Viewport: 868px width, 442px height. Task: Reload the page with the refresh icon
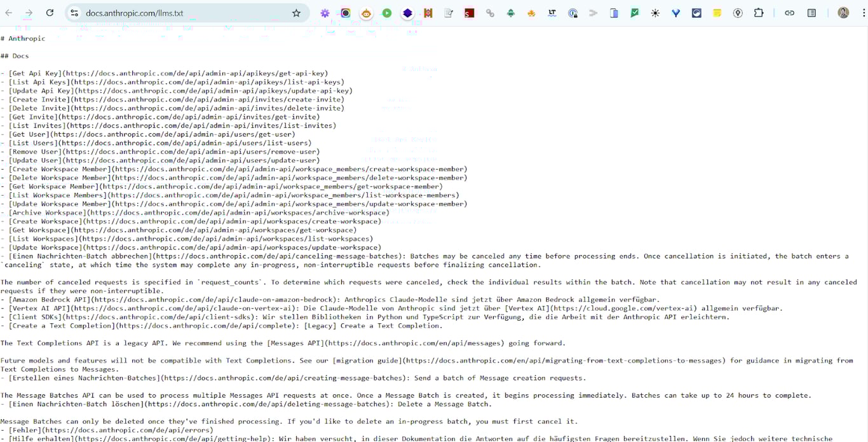(x=50, y=13)
